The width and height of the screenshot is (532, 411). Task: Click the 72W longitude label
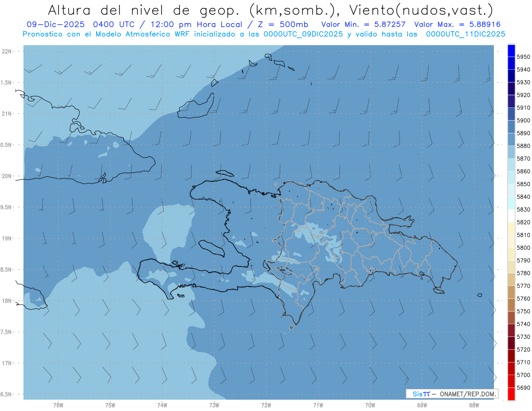tap(266, 405)
